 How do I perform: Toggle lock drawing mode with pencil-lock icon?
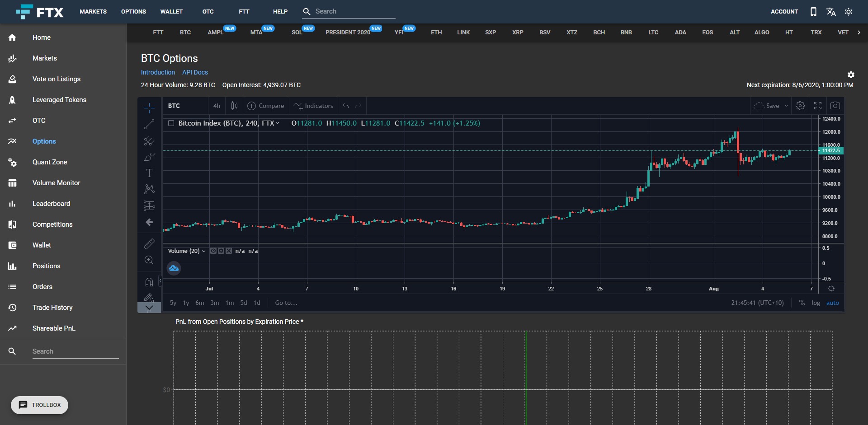(149, 297)
